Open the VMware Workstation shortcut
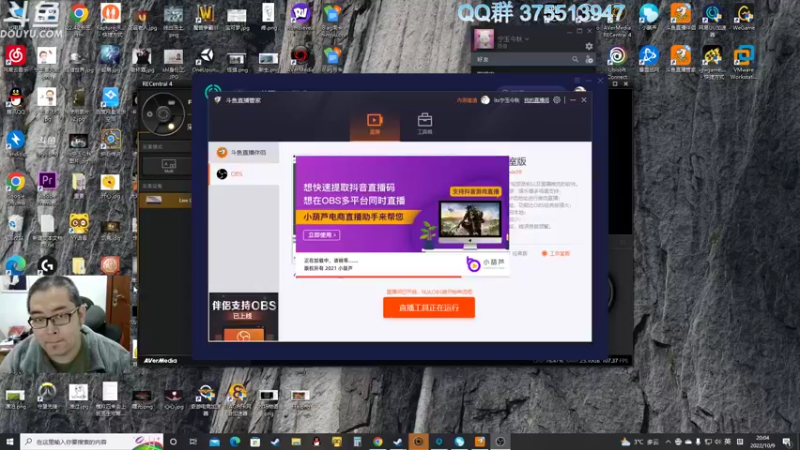Image resolution: width=800 pixels, height=450 pixels. [743, 62]
